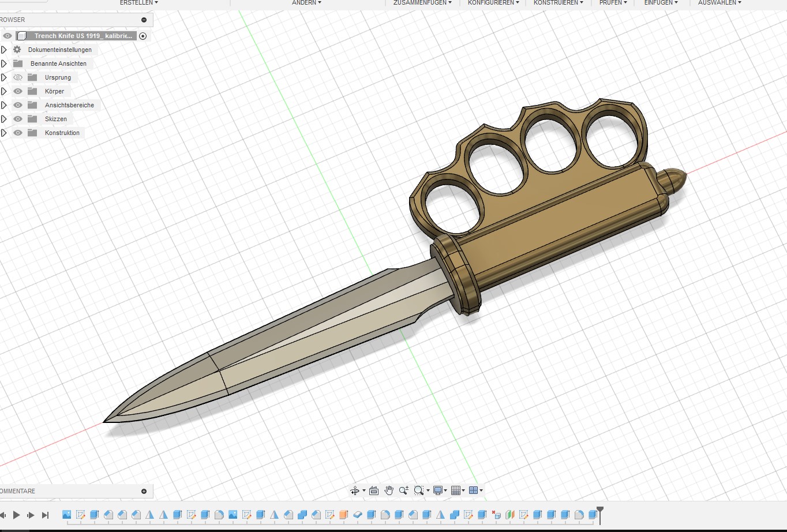Expand the Ursprung tree node

3,77
